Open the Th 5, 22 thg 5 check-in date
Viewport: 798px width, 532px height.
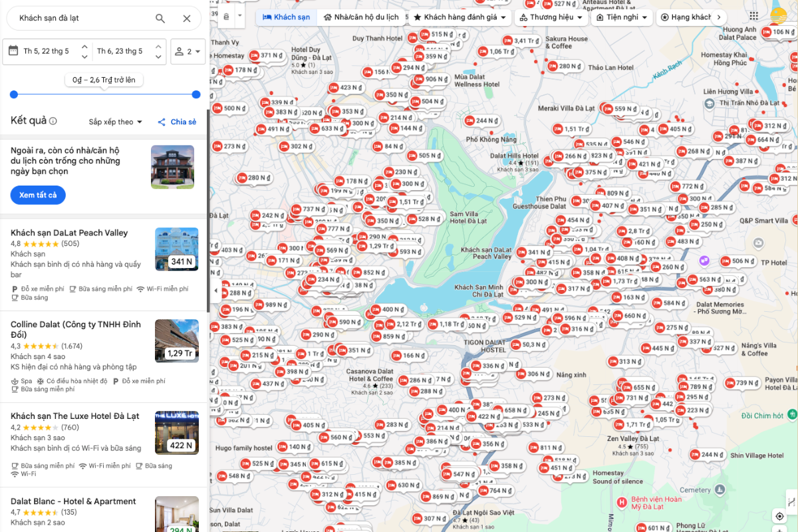click(x=47, y=51)
